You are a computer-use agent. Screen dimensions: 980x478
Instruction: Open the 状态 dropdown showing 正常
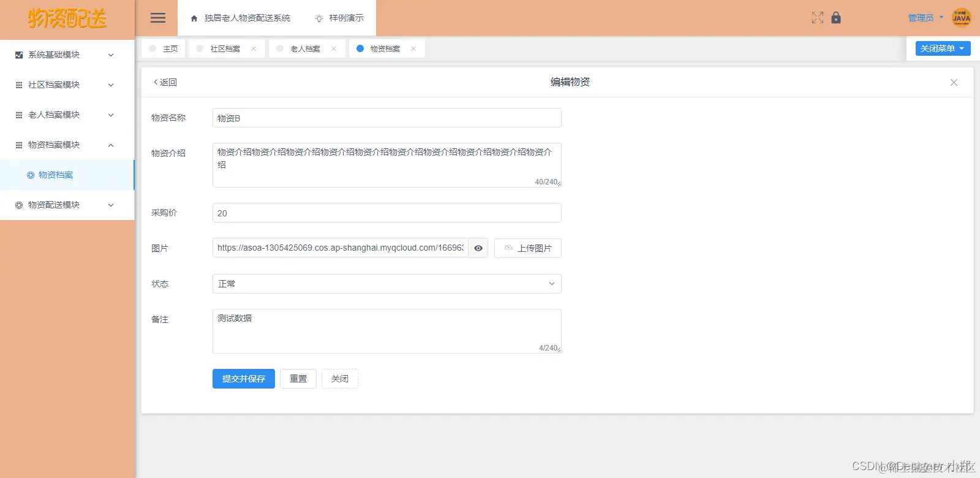[387, 284]
